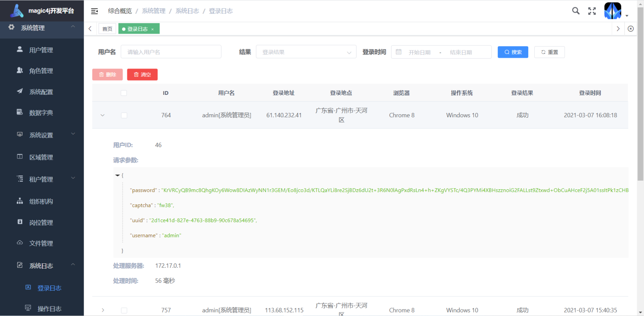Click the red 清空 button
The height and width of the screenshot is (316, 644).
142,75
